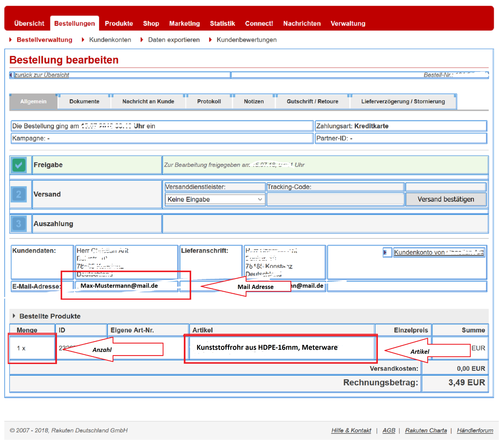
Task: Click the green Freigabe checkmark icon
Action: point(19,165)
